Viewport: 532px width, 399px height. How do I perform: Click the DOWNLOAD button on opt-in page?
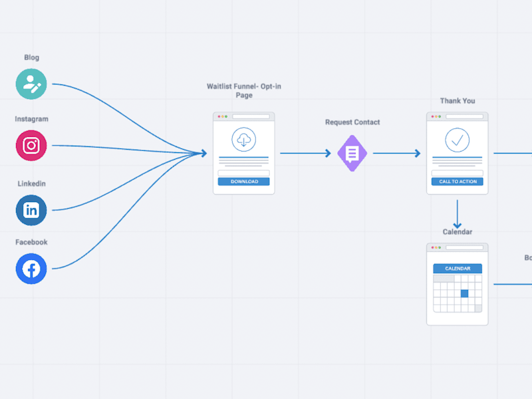coord(243,182)
